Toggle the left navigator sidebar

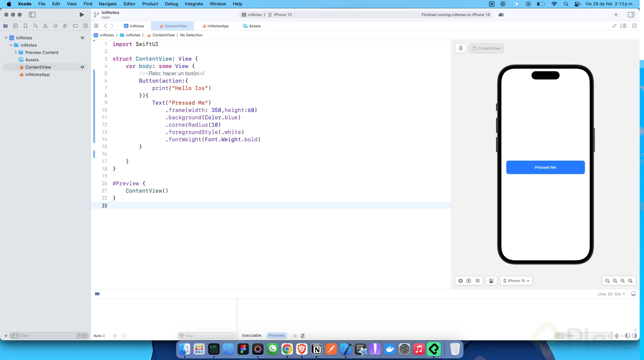click(32, 15)
